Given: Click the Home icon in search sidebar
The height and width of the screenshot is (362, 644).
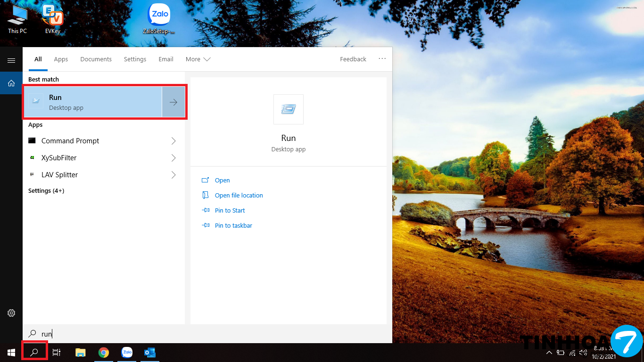Looking at the screenshot, I should pyautogui.click(x=11, y=83).
